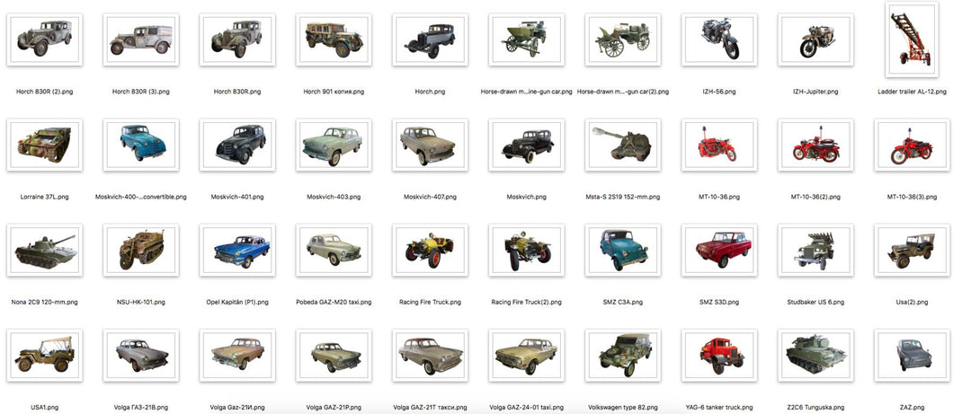Click the YAG-6 tanker truck.png thumbnail
The height and width of the screenshot is (414, 980).
click(x=718, y=356)
